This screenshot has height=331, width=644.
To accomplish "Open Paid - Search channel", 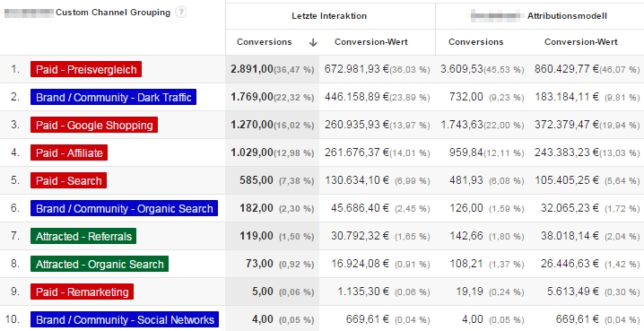I will 68,180.
